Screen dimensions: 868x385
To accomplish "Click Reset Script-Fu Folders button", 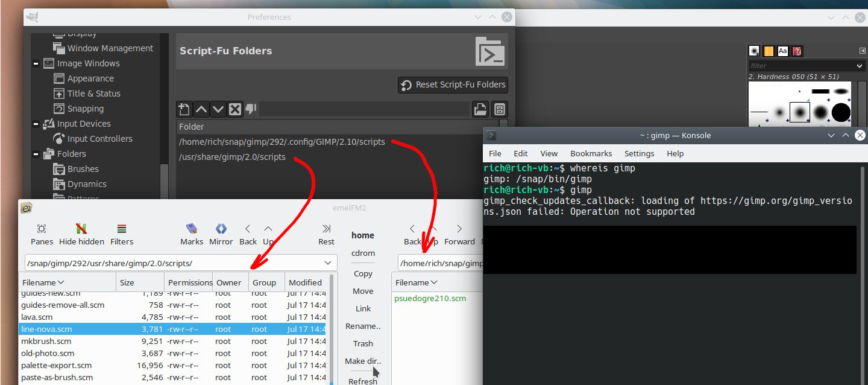I will (453, 85).
